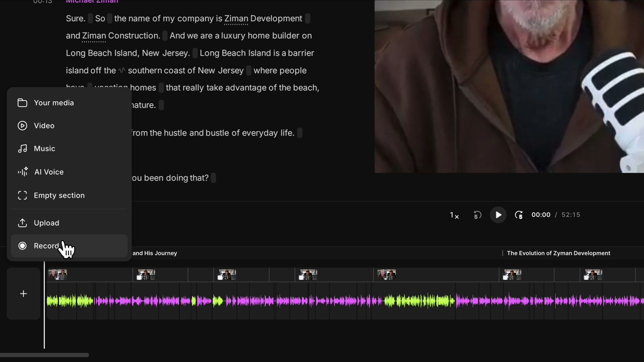Click the plus button on the timeline track
The width and height of the screenshot is (644, 362).
[x=23, y=293]
